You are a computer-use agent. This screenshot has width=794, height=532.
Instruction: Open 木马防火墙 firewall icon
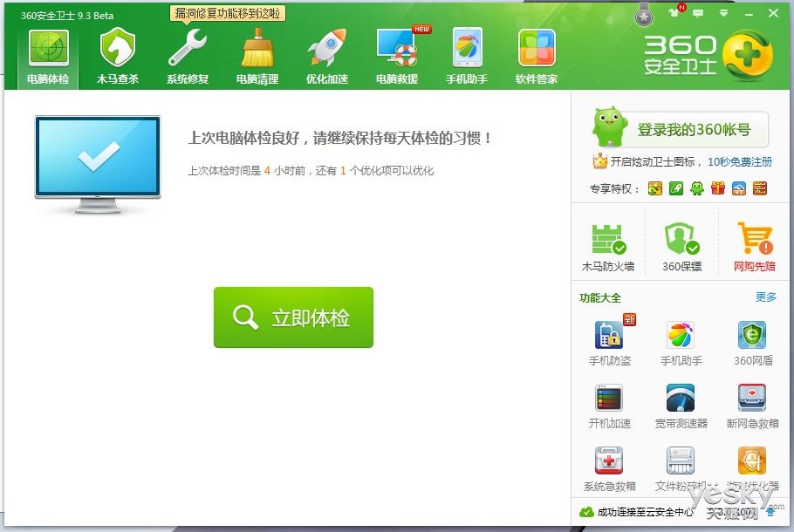[x=608, y=248]
